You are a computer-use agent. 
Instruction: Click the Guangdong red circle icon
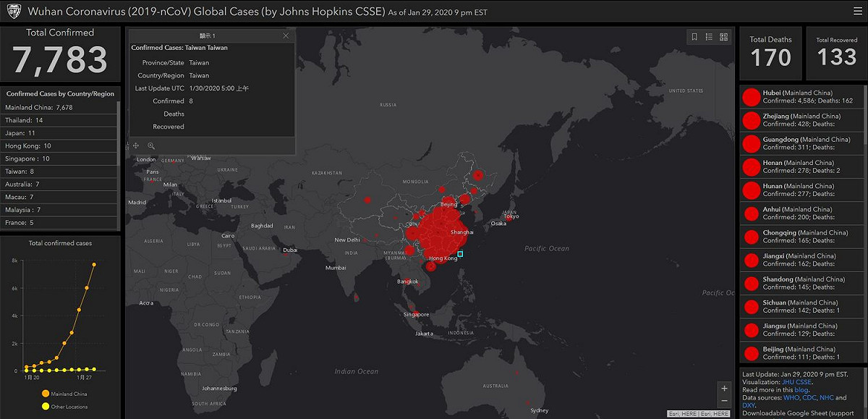pos(751,143)
